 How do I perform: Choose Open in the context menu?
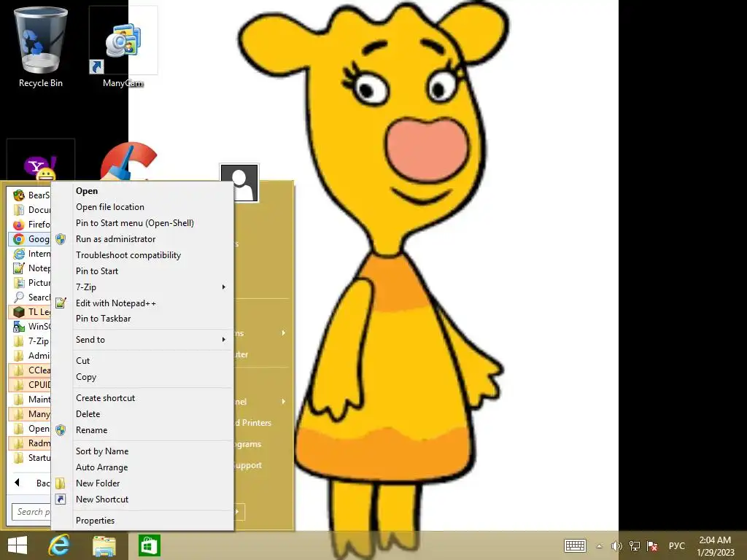point(143,191)
